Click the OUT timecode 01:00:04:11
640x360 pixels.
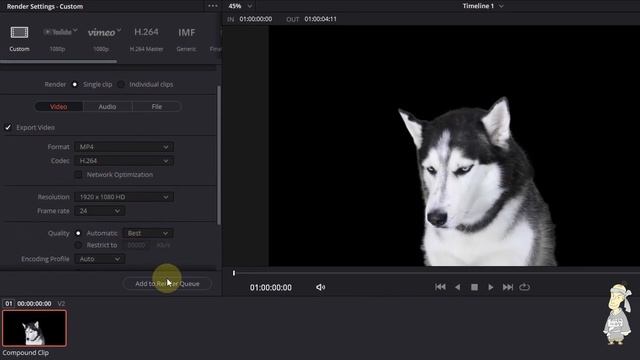point(320,19)
